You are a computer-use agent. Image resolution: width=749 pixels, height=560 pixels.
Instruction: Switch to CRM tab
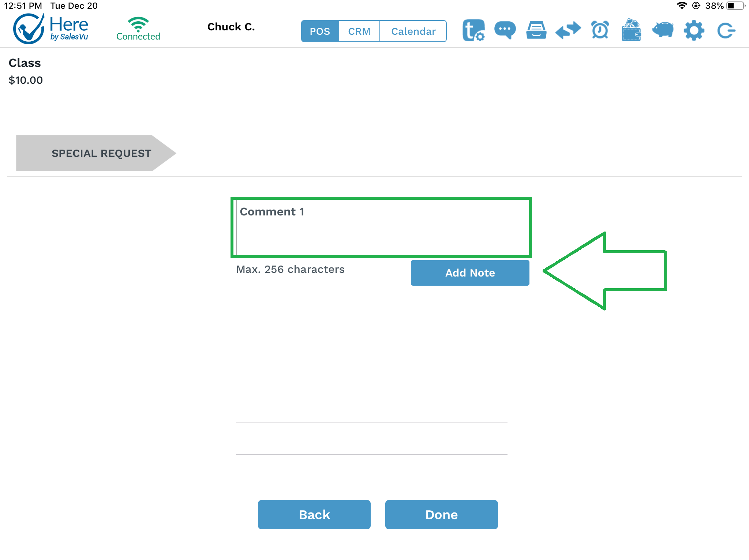coord(359,31)
